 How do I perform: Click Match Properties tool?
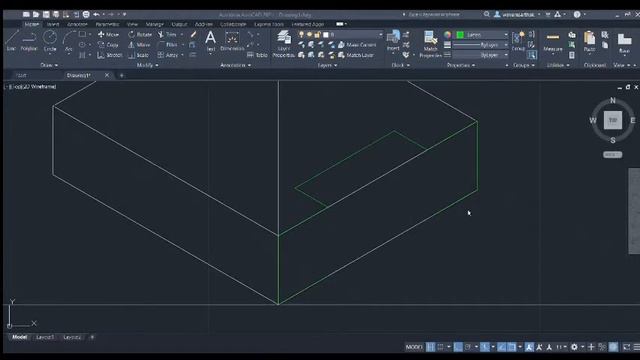tap(431, 44)
